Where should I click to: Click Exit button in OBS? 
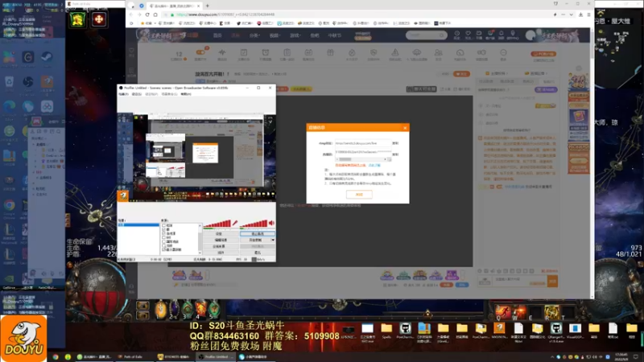coord(258,253)
